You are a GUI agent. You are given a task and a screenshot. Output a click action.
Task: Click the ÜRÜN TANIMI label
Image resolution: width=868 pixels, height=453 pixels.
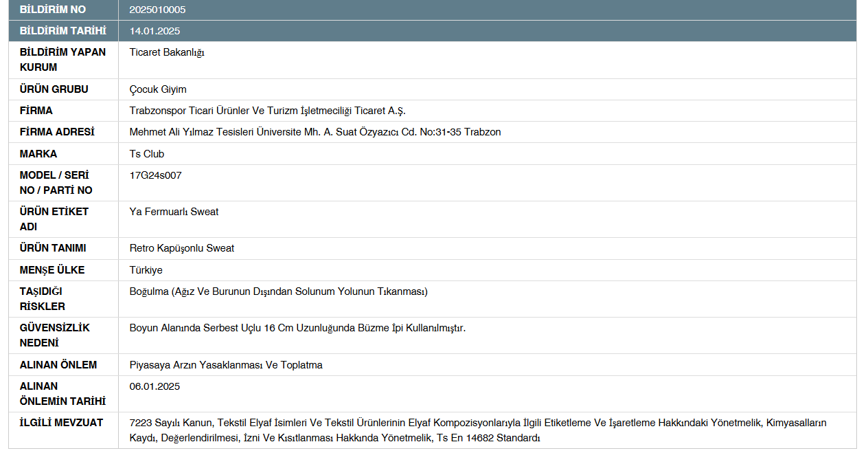click(53, 248)
